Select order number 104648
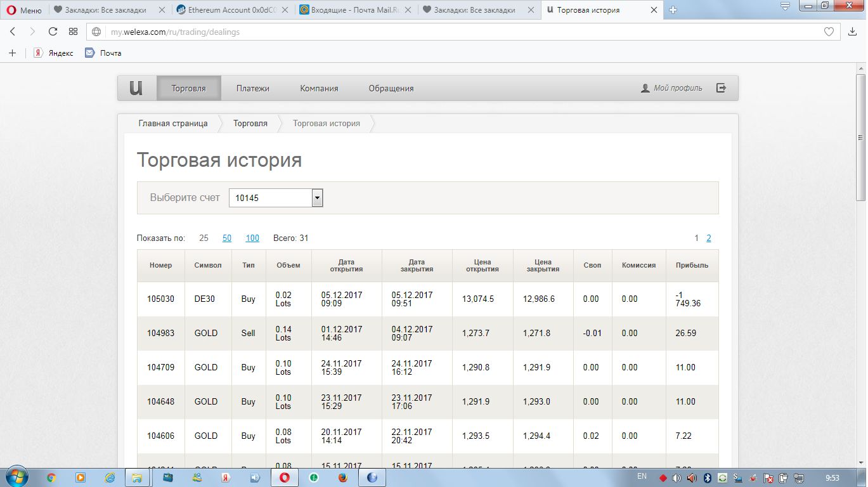 [160, 402]
